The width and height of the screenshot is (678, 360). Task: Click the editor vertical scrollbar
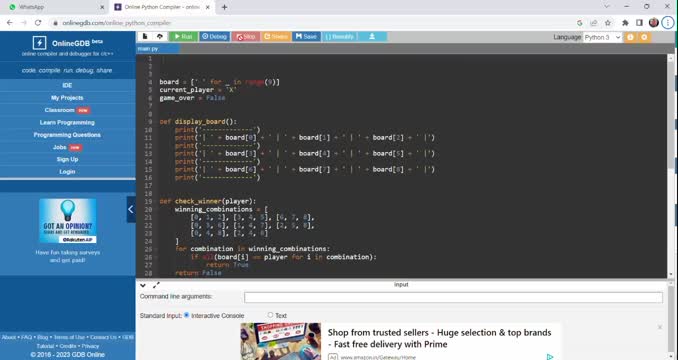pos(671,166)
